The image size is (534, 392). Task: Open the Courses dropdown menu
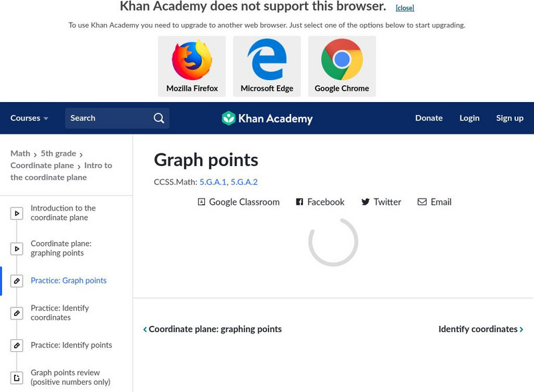(x=29, y=118)
